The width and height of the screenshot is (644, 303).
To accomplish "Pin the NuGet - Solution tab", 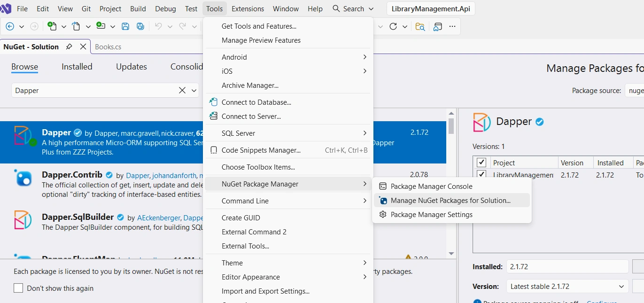I will coord(69,47).
